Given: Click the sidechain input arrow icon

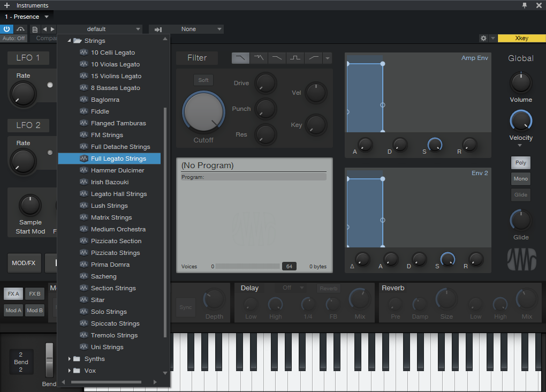Looking at the screenshot, I should coord(158,29).
